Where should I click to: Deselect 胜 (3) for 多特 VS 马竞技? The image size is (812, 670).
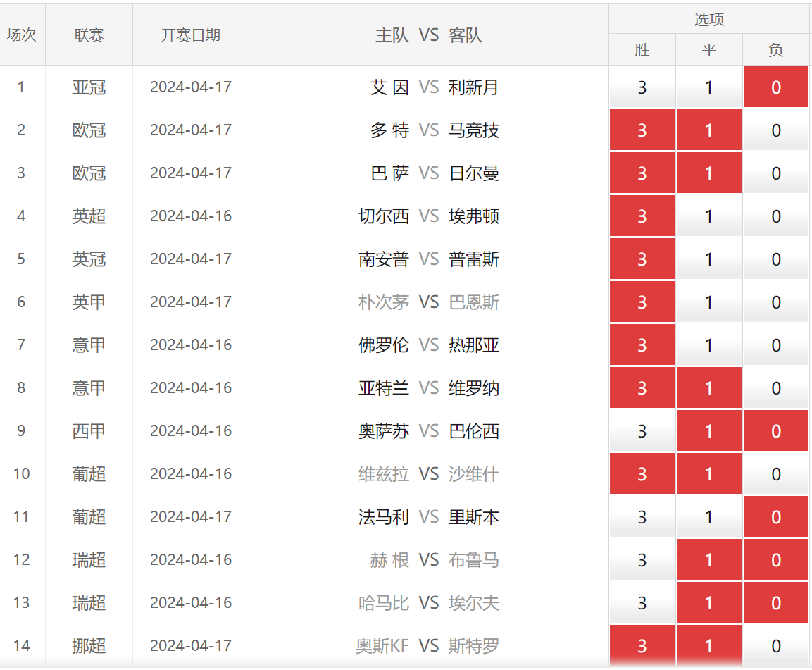pos(642,130)
